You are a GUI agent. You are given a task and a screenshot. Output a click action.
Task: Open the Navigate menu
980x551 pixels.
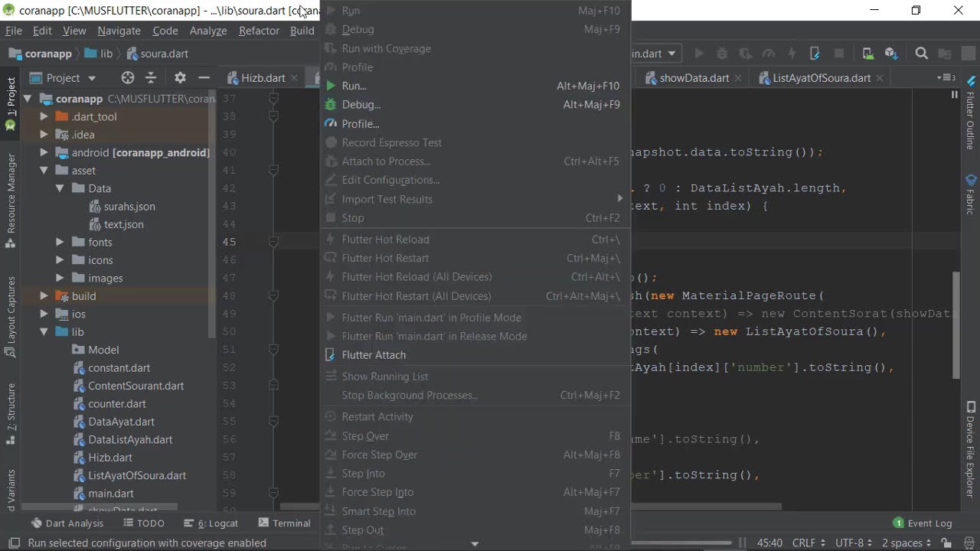119,31
